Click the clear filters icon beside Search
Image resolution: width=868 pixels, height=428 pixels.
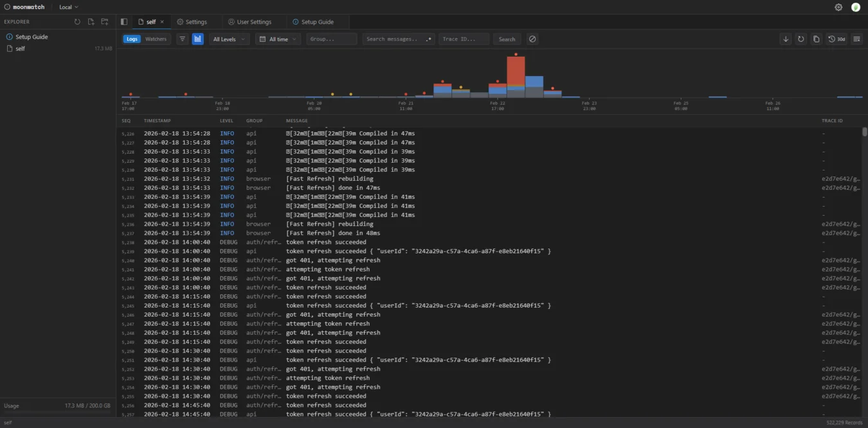(532, 39)
